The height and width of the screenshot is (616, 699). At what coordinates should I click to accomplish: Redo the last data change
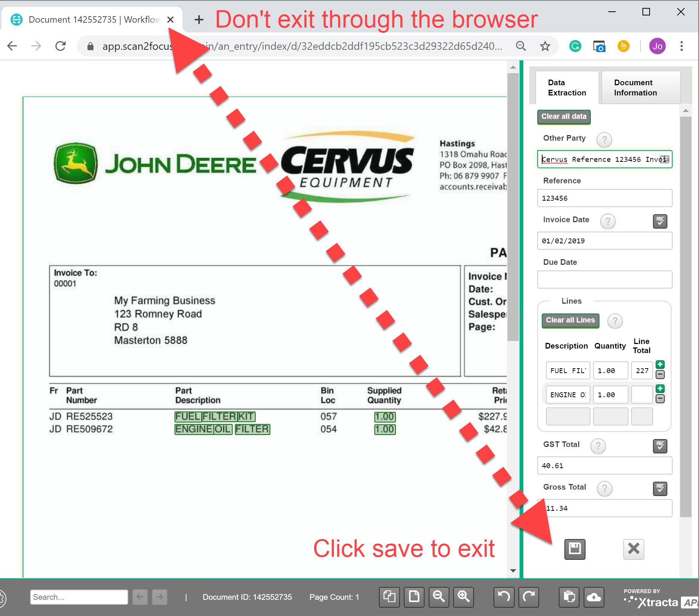point(529,597)
